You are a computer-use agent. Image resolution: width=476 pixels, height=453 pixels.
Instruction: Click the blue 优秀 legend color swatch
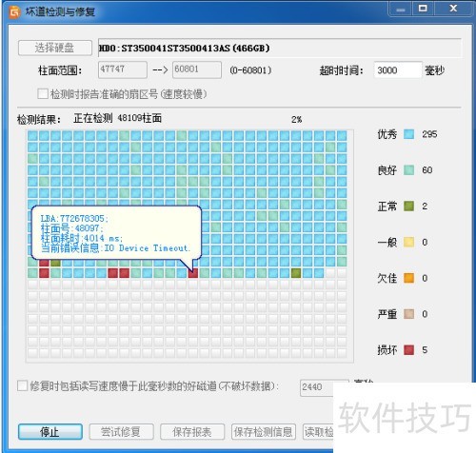click(408, 134)
